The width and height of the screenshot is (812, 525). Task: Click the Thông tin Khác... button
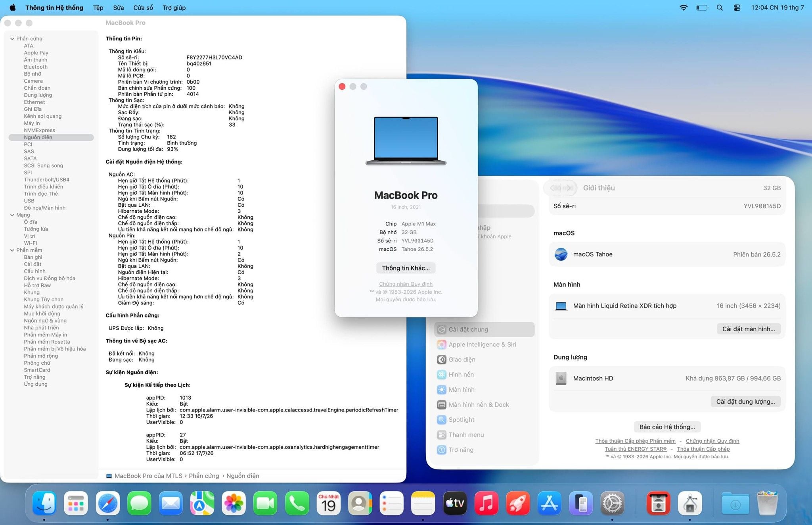click(406, 268)
